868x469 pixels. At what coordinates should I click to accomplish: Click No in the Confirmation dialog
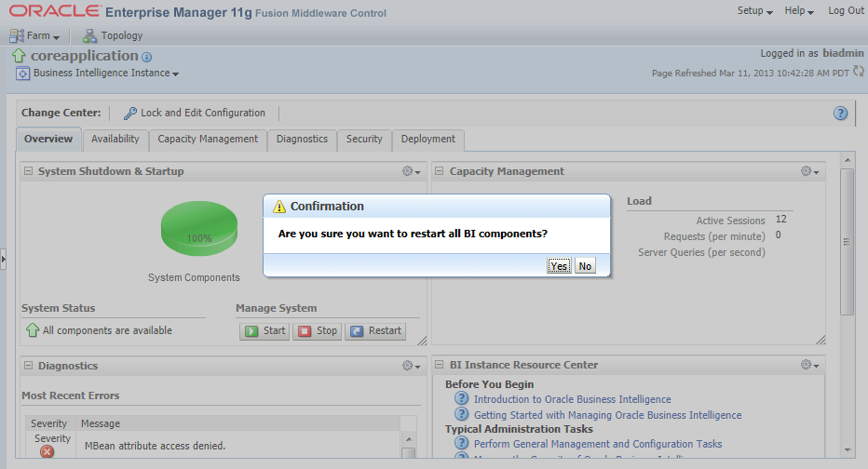(x=585, y=266)
